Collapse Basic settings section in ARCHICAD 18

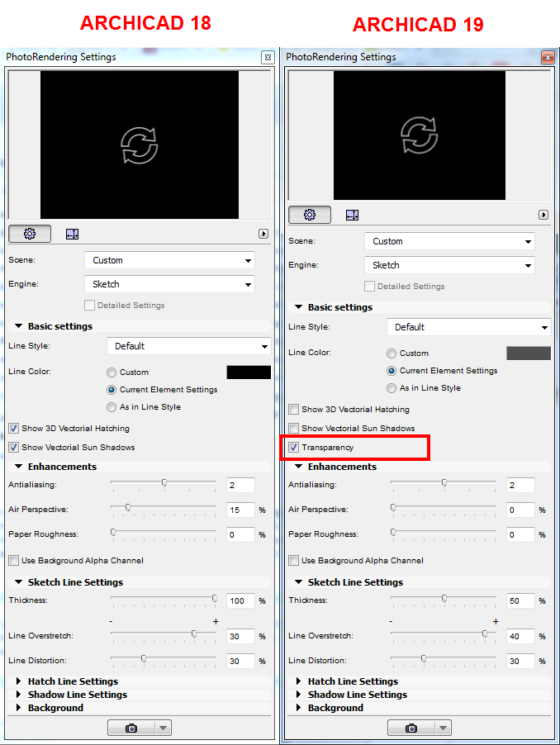click(18, 326)
